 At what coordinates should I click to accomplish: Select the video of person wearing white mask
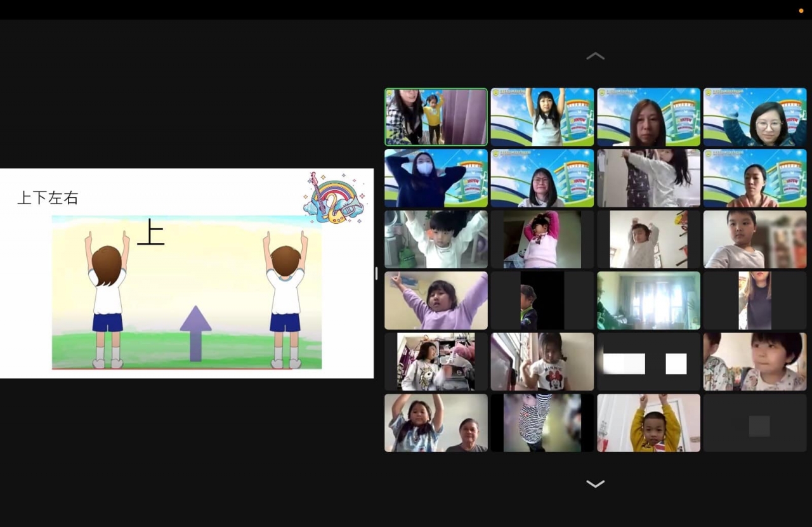436,178
